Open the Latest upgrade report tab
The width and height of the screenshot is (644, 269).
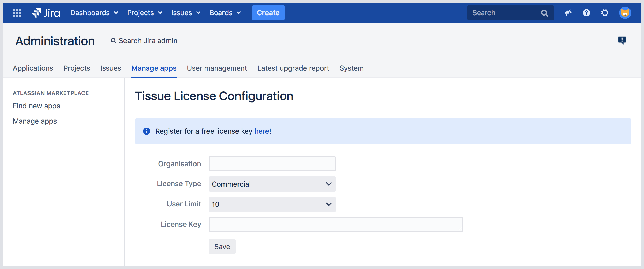point(293,68)
